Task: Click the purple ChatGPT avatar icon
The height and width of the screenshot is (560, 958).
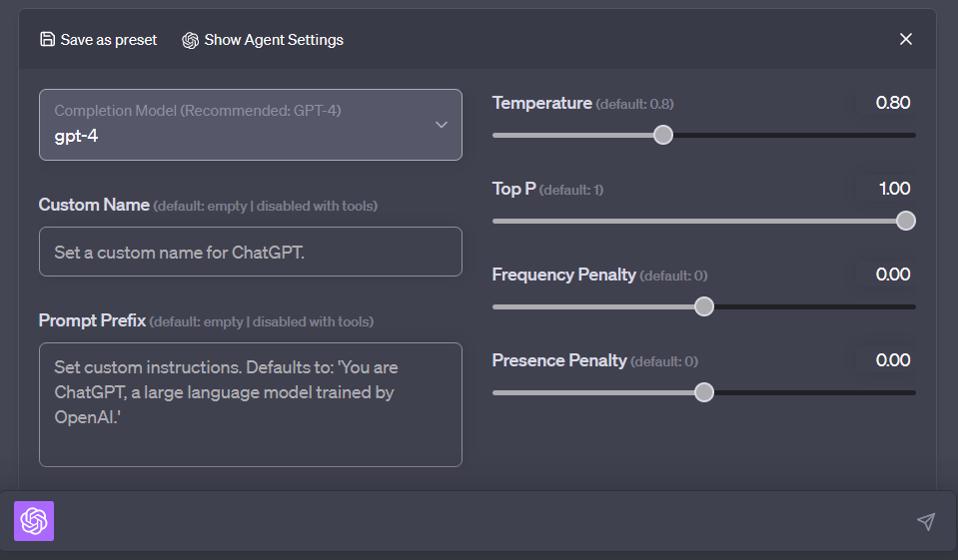Action: pyautogui.click(x=34, y=521)
